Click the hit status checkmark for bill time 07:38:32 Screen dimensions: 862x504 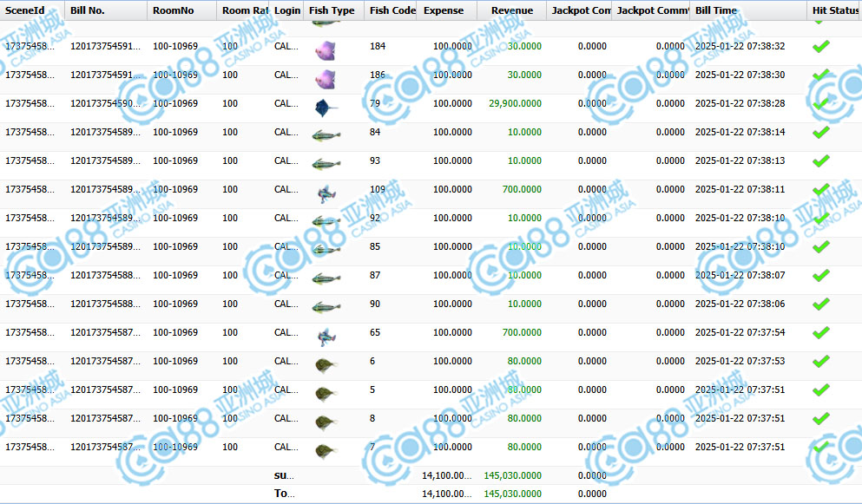[821, 47]
